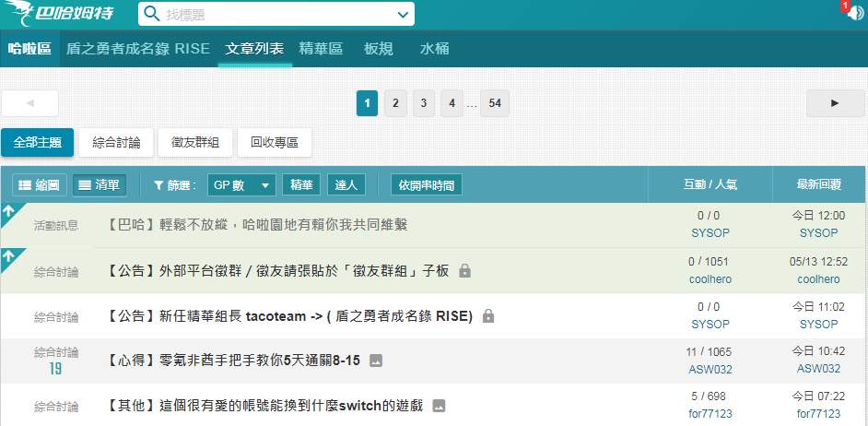Open the notification speaker icon
868x426 pixels.
(x=855, y=13)
